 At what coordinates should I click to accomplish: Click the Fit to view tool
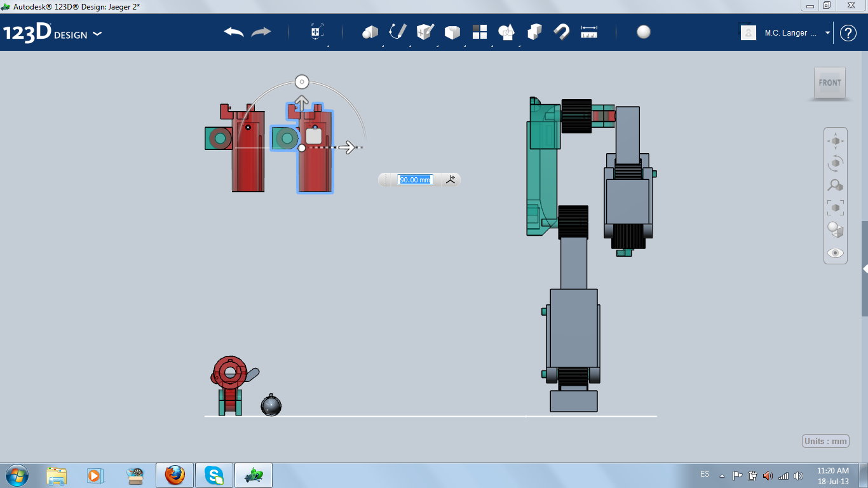836,208
